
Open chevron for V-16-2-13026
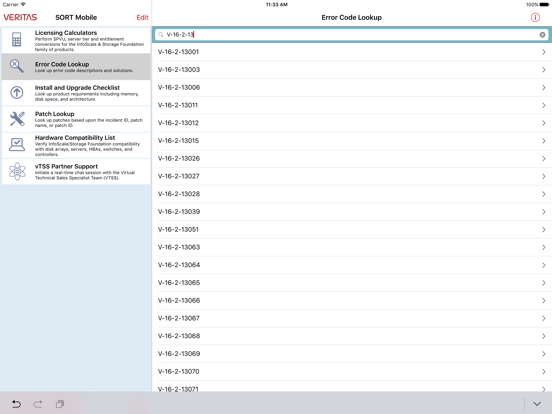click(544, 158)
